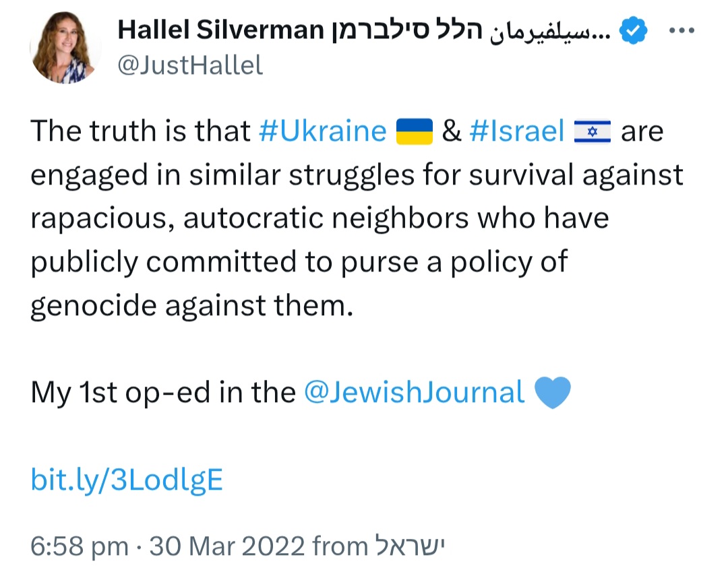Click the 6:58 pm timestamp
This screenshot has height=578, width=728.
80,545
